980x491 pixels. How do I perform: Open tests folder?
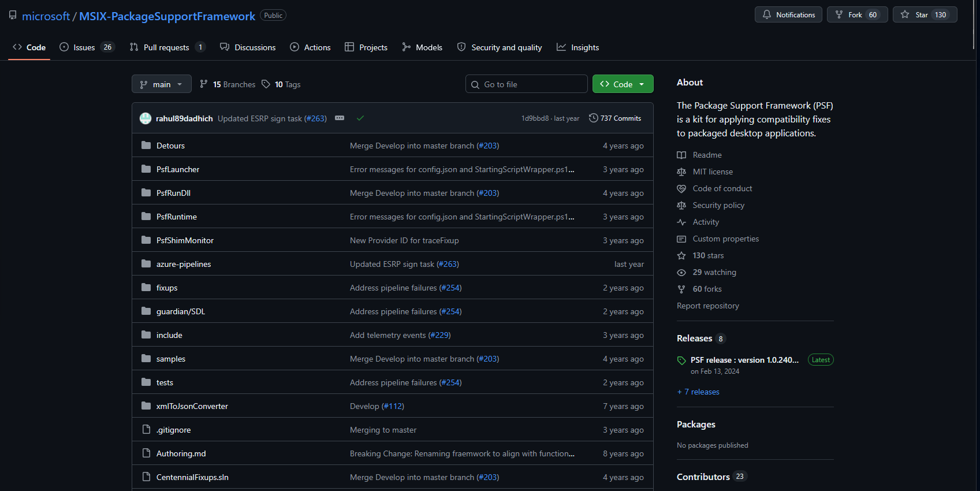[165, 382]
